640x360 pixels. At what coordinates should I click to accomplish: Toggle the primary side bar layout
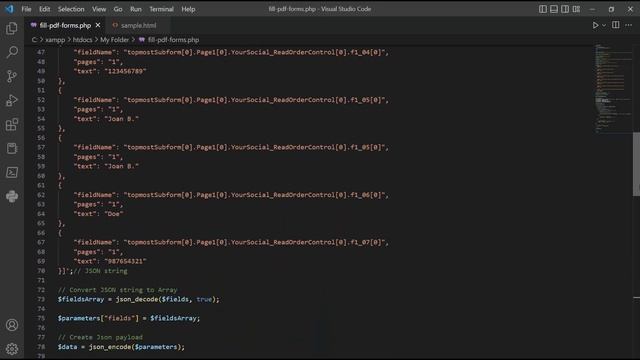(x=542, y=9)
